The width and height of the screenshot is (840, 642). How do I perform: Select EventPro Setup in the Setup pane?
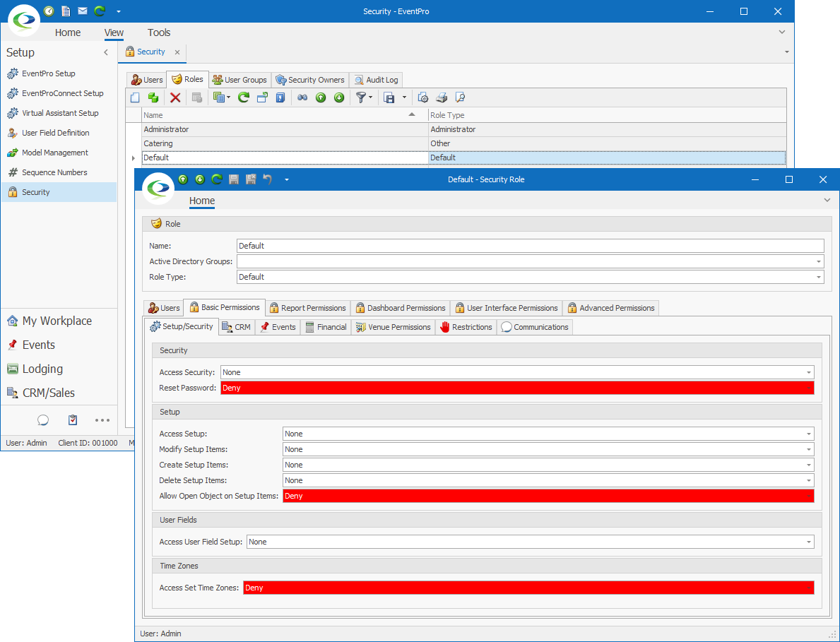pyautogui.click(x=59, y=73)
